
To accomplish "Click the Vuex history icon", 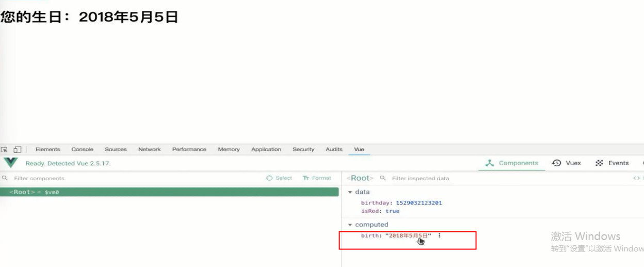I will click(557, 163).
